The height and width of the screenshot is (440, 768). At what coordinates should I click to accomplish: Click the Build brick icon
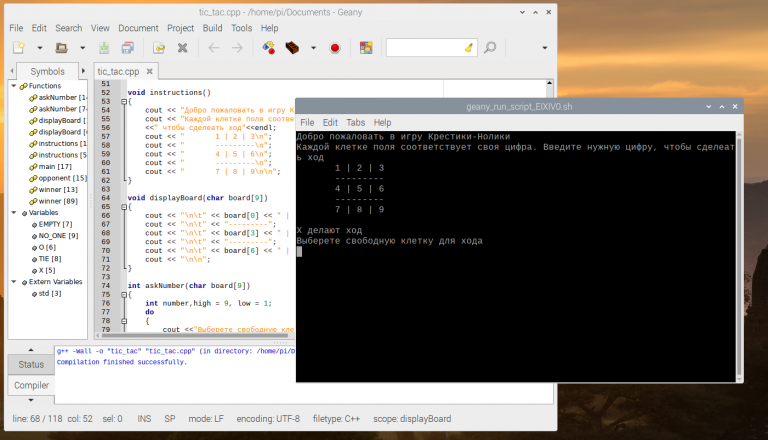point(292,48)
